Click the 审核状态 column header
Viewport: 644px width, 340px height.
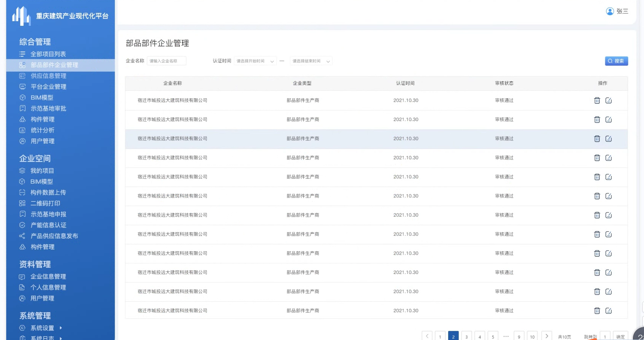click(504, 83)
